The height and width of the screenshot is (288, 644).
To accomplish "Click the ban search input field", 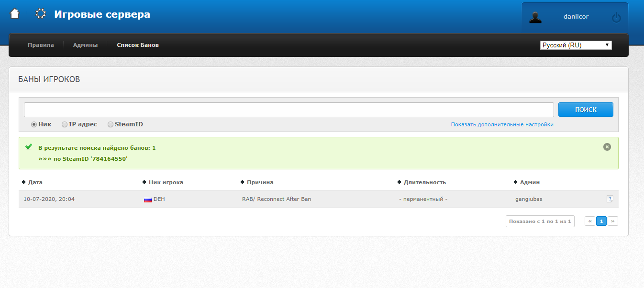I will point(289,110).
